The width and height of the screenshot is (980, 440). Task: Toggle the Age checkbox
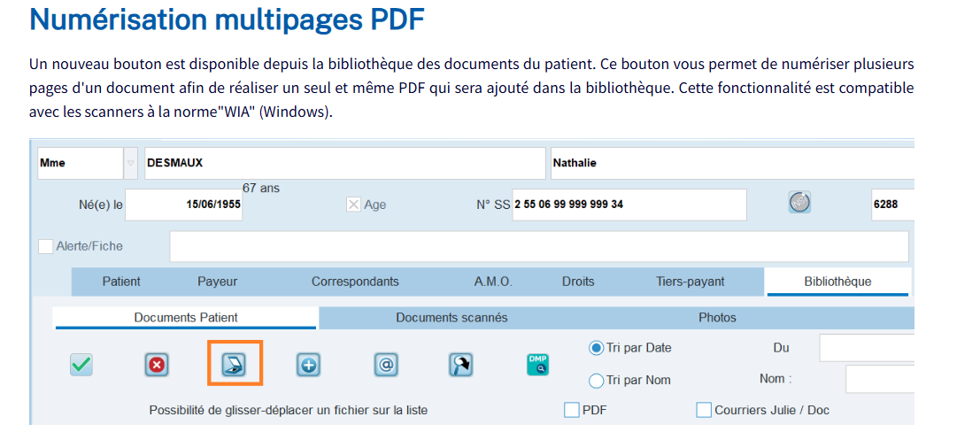coord(353,205)
